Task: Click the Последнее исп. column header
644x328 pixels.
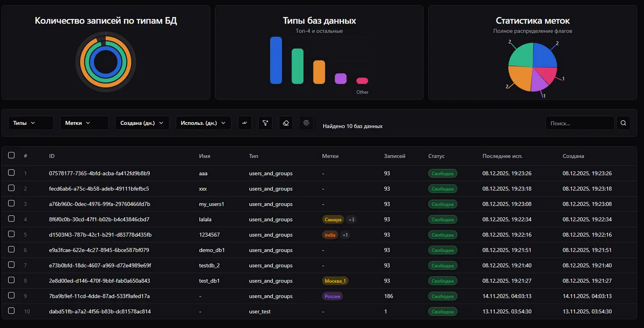Action: (502, 156)
